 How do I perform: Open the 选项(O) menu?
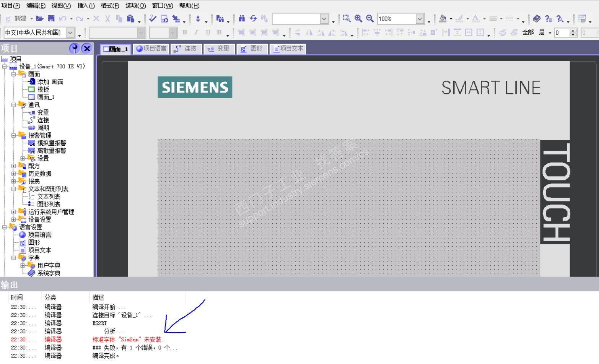point(136,5)
